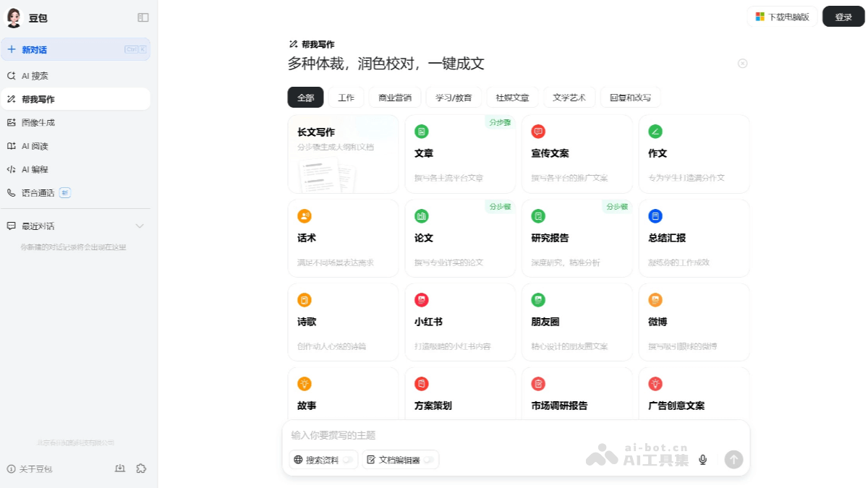Switch to the 社媒文章 category tab
The width and height of the screenshot is (868, 488).
[511, 97]
